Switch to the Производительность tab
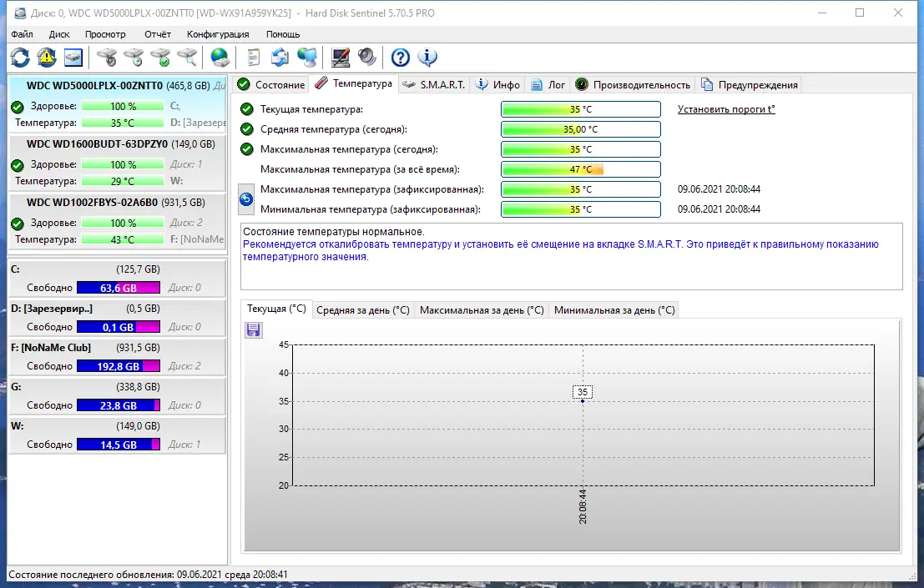This screenshot has height=588, width=924. coord(633,85)
